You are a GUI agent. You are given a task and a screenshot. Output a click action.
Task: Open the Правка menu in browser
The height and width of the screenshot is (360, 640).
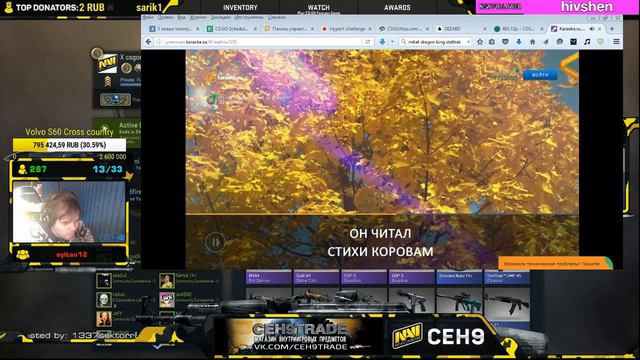pos(165,18)
